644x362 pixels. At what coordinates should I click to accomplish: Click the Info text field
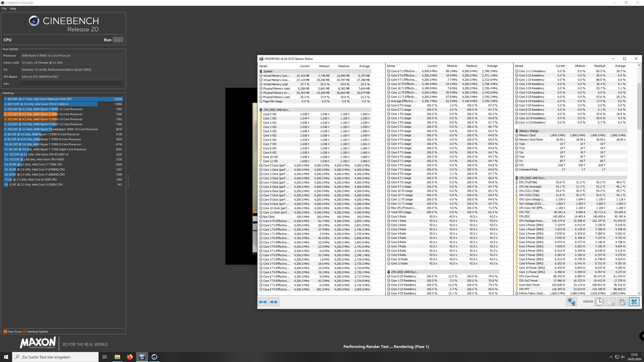(x=72, y=84)
